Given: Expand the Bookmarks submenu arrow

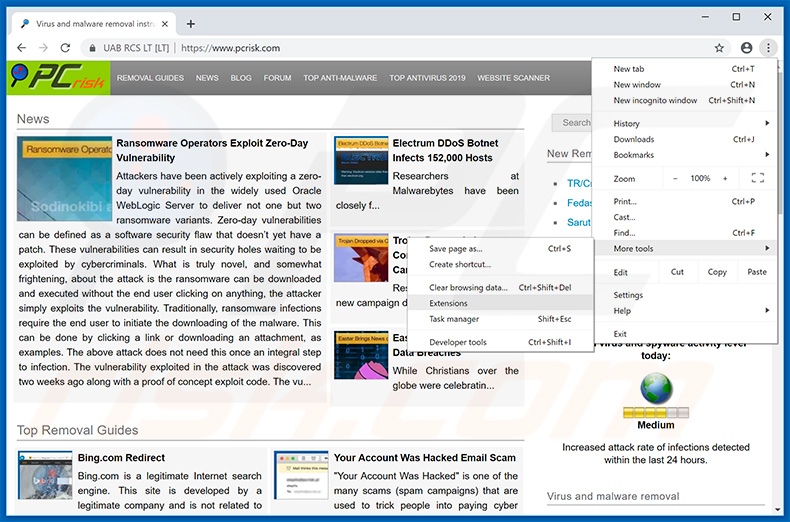Looking at the screenshot, I should coord(767,155).
